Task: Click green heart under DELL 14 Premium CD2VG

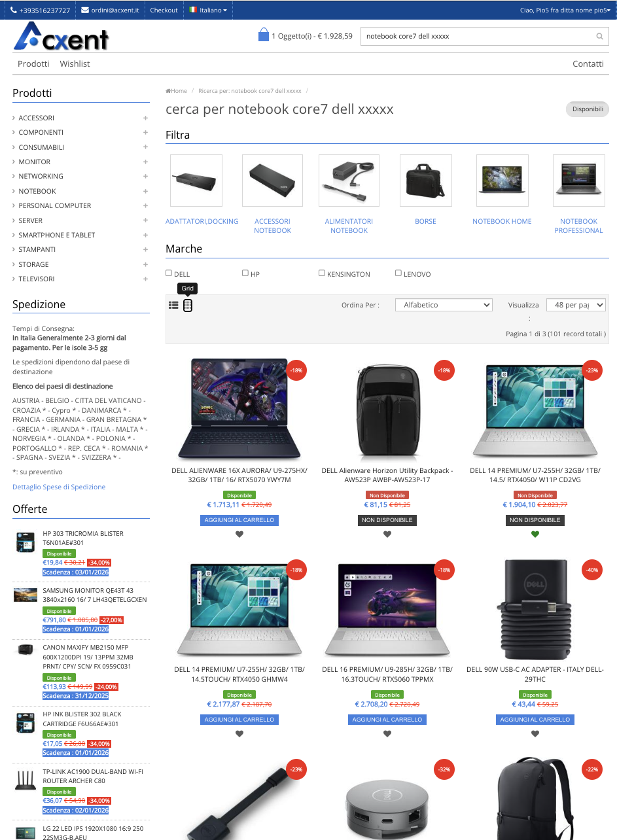Action: pyautogui.click(x=535, y=534)
